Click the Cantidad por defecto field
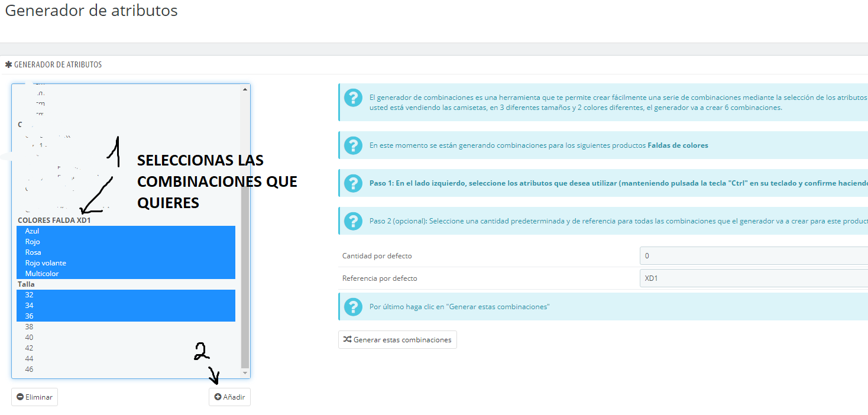Image resolution: width=868 pixels, height=415 pixels. pos(754,256)
